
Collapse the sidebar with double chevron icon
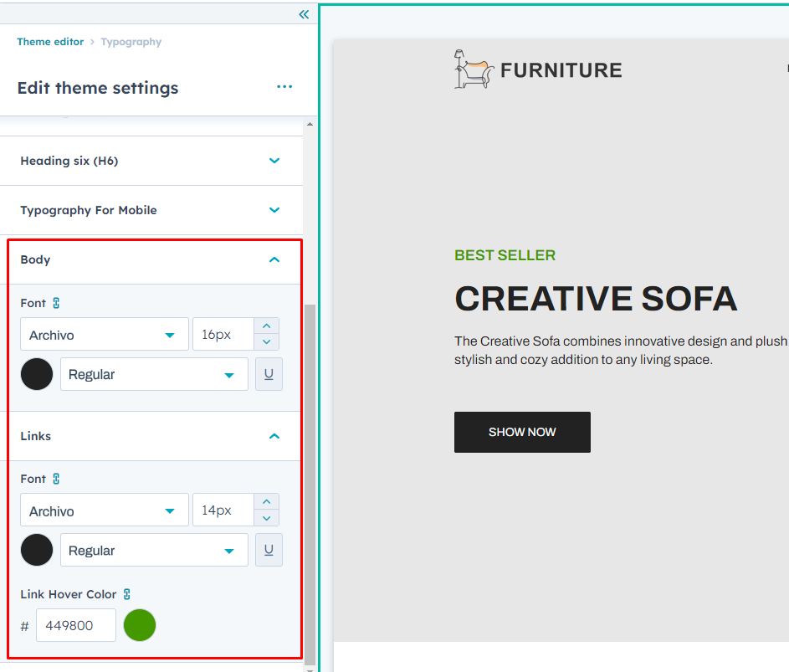(304, 14)
